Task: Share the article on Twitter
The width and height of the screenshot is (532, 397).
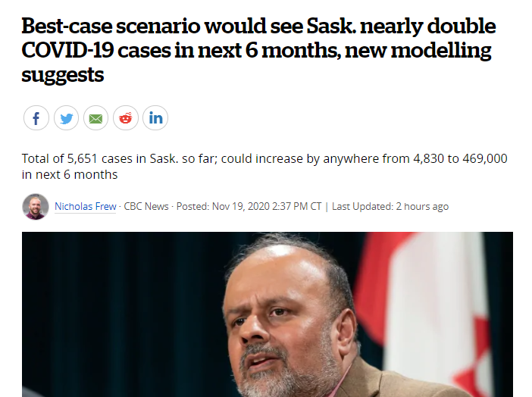Action: coord(66,118)
